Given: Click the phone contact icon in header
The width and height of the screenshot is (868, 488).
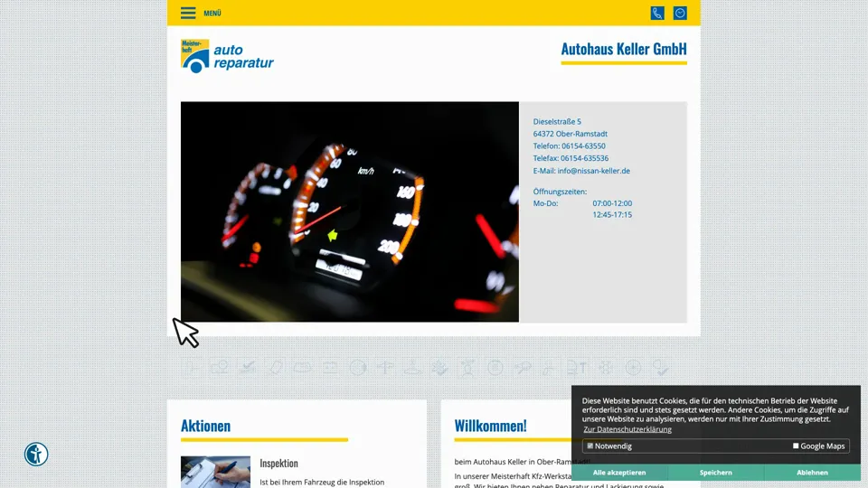Looking at the screenshot, I should click(x=657, y=13).
